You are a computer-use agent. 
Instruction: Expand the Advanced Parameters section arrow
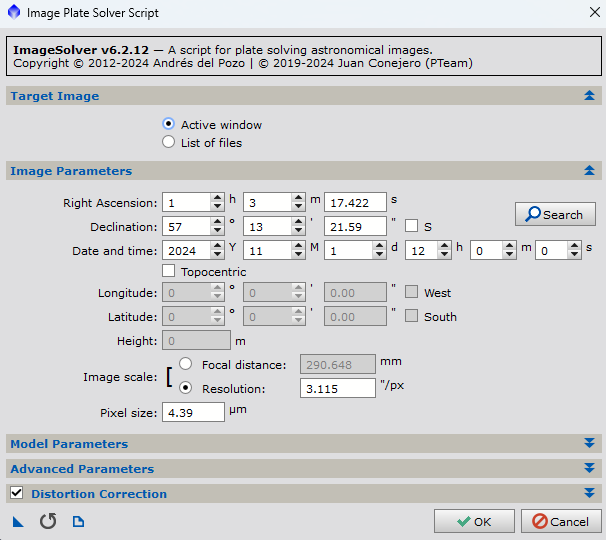589,468
